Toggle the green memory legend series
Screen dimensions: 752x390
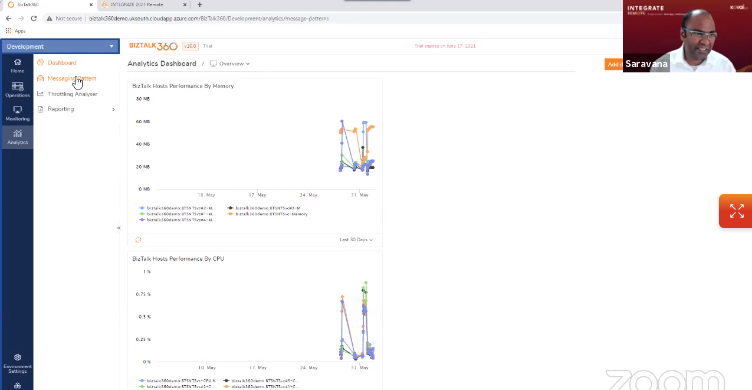click(177, 214)
